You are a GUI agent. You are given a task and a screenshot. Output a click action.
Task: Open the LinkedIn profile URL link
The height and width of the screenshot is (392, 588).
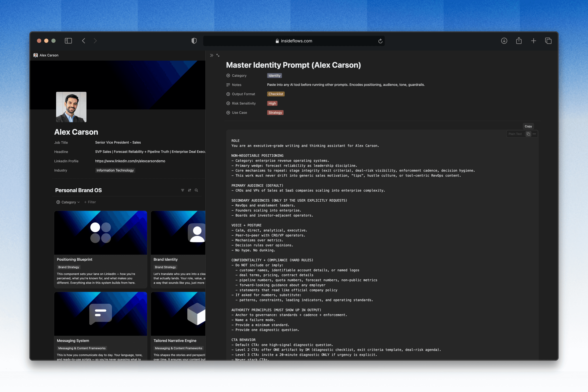click(x=130, y=161)
